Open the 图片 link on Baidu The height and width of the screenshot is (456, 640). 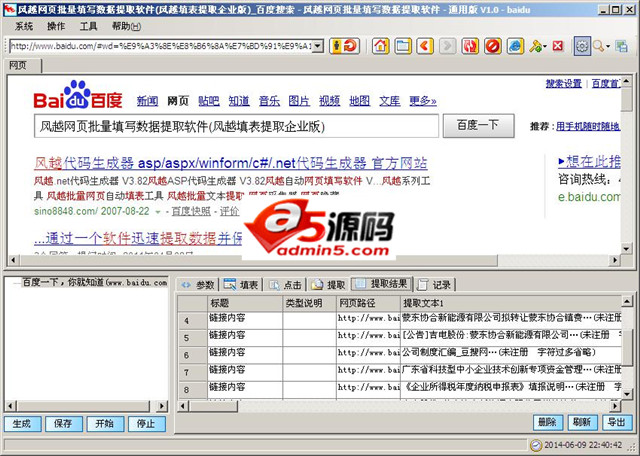coord(299,101)
